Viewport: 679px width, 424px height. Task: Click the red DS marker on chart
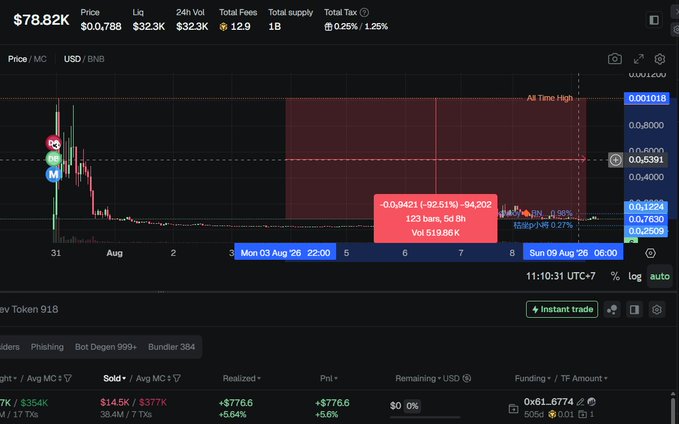click(x=53, y=143)
